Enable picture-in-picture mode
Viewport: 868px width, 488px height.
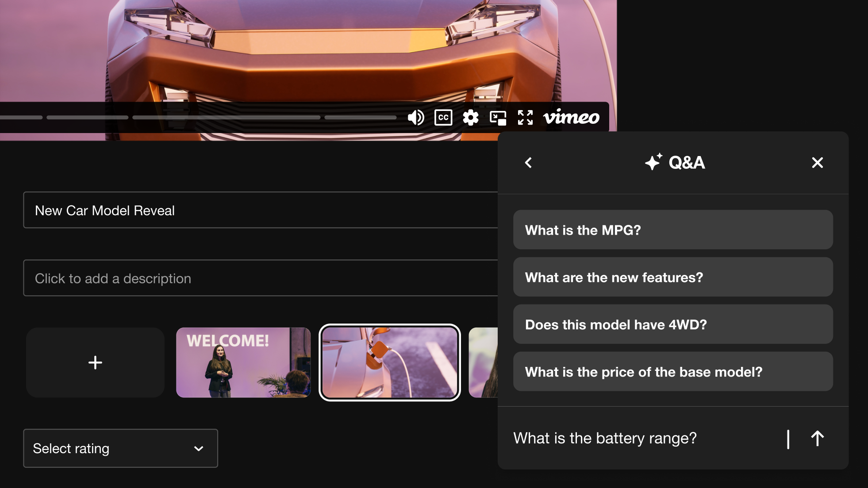tap(498, 118)
